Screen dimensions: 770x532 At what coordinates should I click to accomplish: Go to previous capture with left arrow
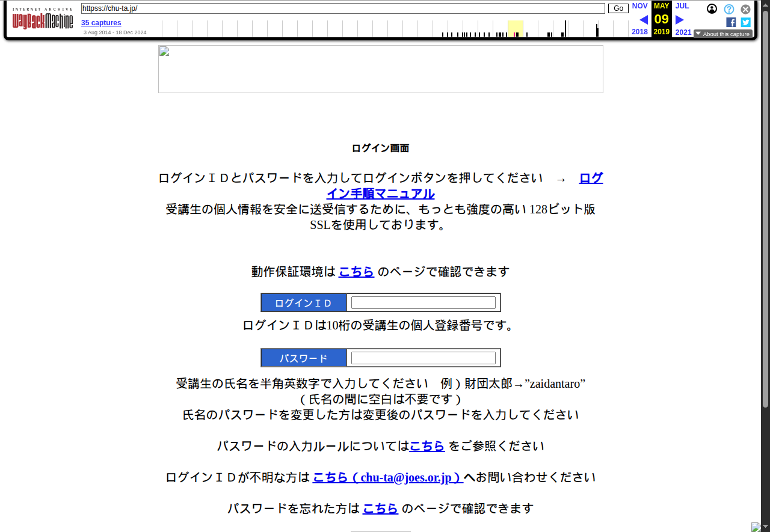coord(643,19)
